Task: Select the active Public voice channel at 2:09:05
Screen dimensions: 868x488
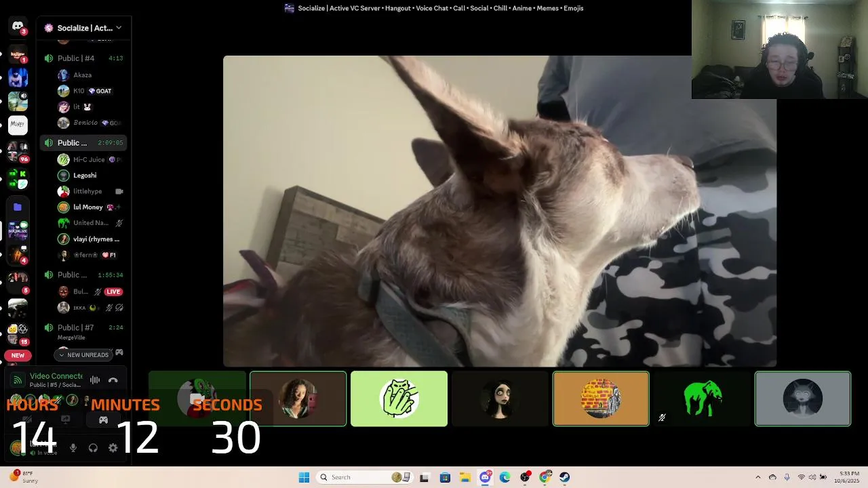Action: 83,143
